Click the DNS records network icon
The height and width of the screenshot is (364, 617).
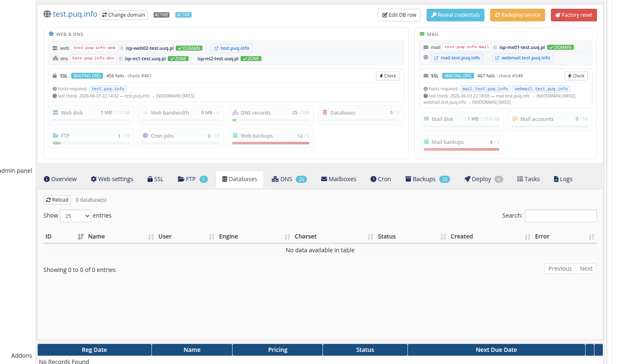(x=235, y=113)
